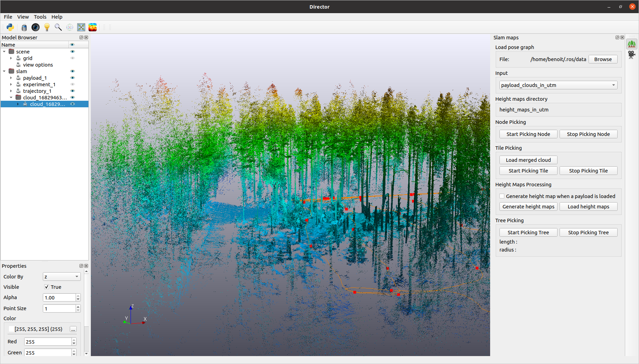Select the forest trees side panel icon
The width and height of the screenshot is (639, 364).
click(x=632, y=44)
